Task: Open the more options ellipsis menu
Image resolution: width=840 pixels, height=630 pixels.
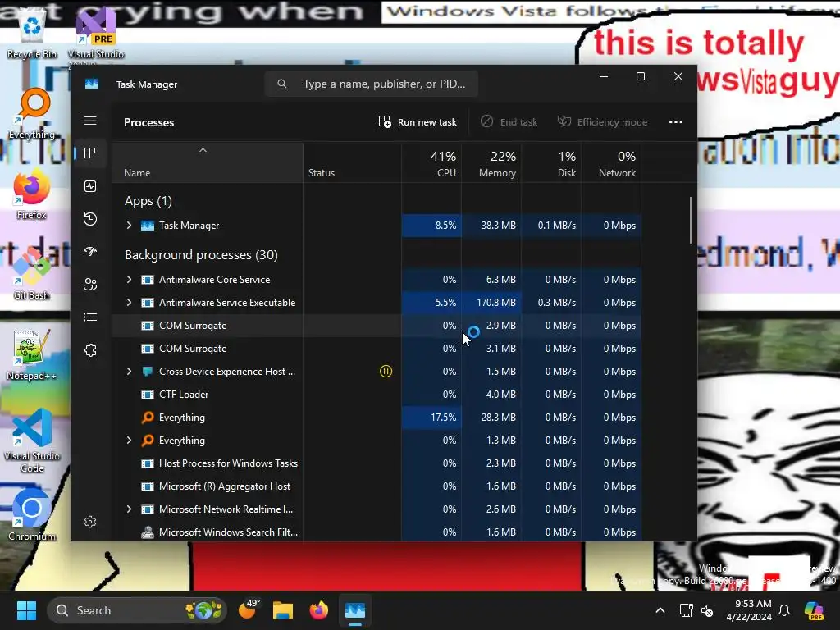Action: (676, 122)
